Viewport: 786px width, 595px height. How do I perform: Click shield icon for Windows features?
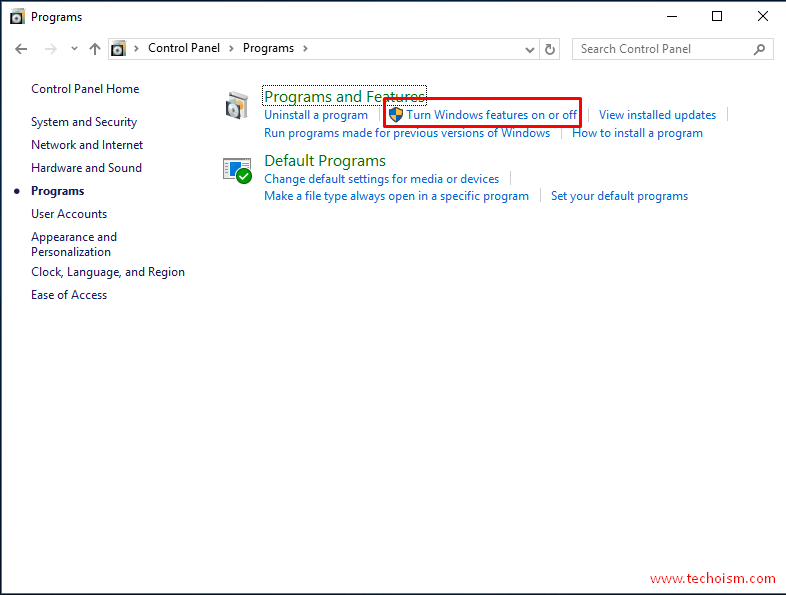pos(396,115)
